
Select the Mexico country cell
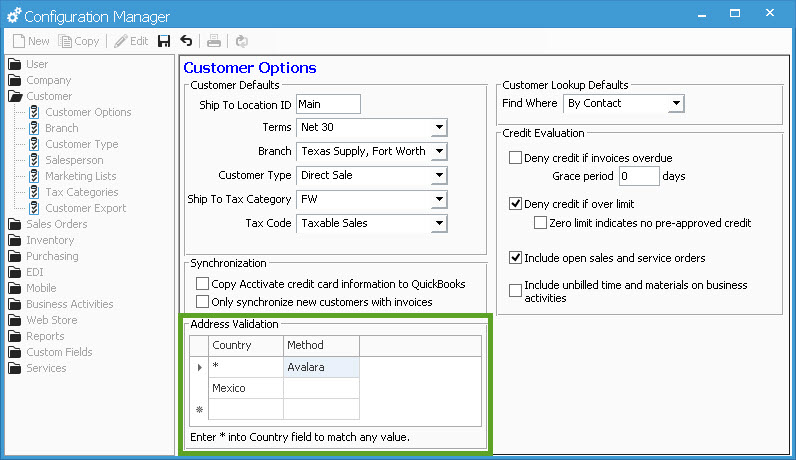tap(246, 388)
